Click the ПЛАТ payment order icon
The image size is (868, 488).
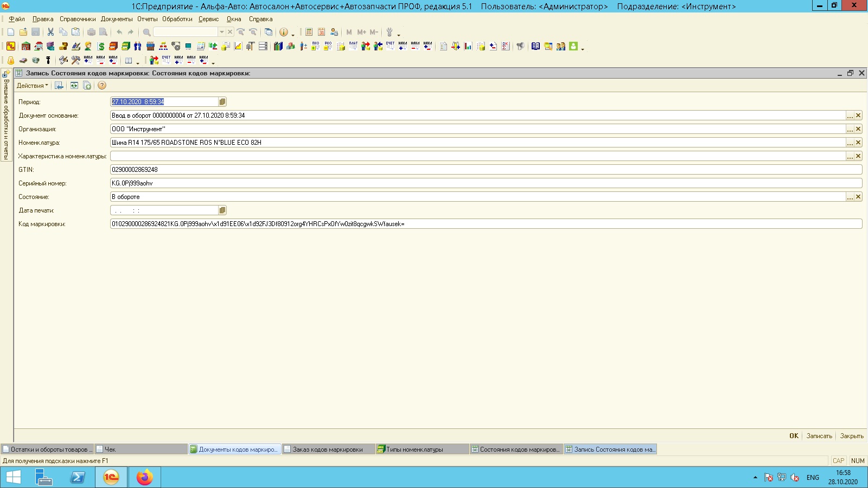(353, 46)
